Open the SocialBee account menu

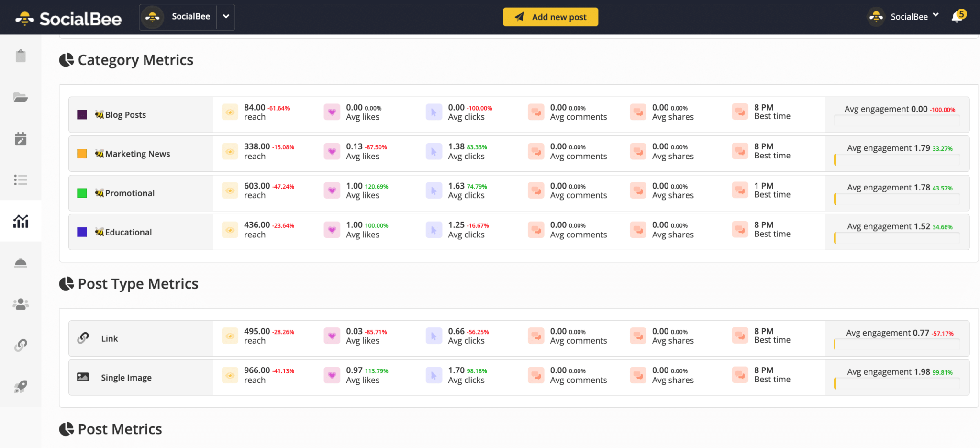[x=903, y=17]
